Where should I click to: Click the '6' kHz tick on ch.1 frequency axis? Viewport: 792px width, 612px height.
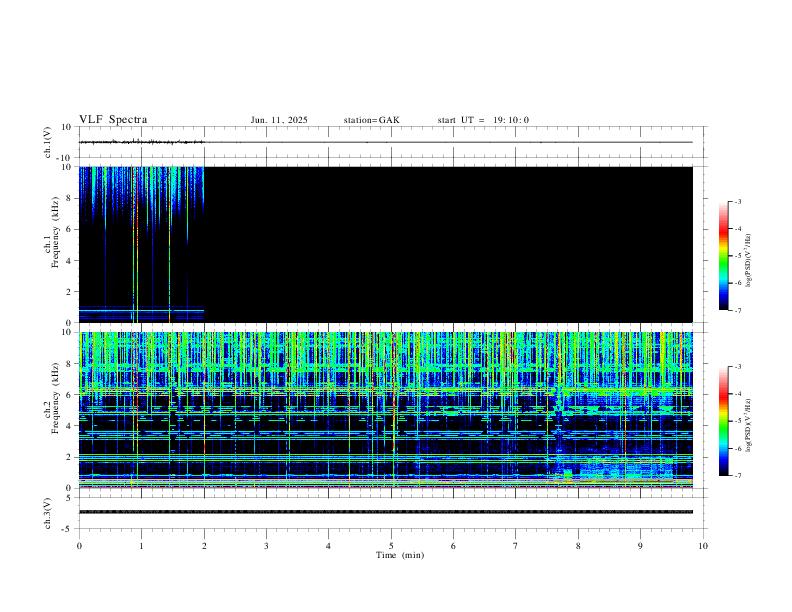click(x=70, y=229)
